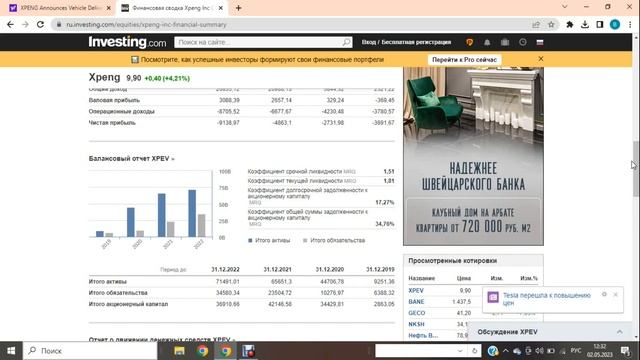Viewport: 640px width, 360px height.
Task: Close the Финансовая сводка Xpeng tab
Action: (221, 8)
